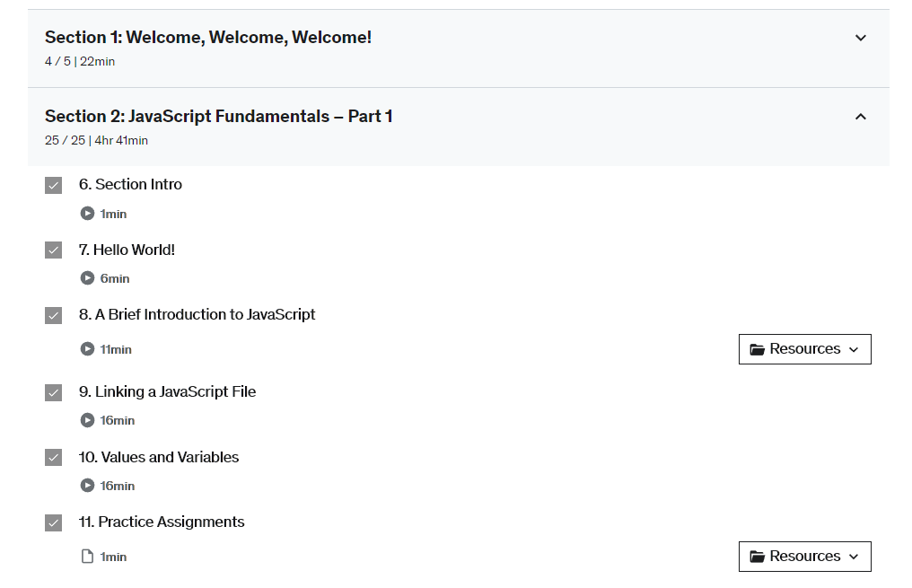Open the lecture 9. Linking a JavaScript File

tap(167, 391)
